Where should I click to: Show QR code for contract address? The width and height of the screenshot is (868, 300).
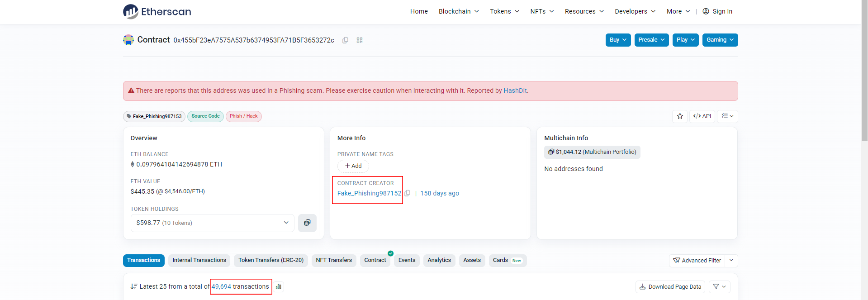click(x=360, y=40)
